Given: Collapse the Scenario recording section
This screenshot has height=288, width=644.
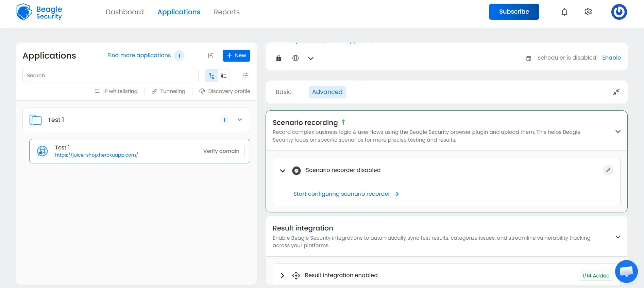Looking at the screenshot, I should (618, 131).
